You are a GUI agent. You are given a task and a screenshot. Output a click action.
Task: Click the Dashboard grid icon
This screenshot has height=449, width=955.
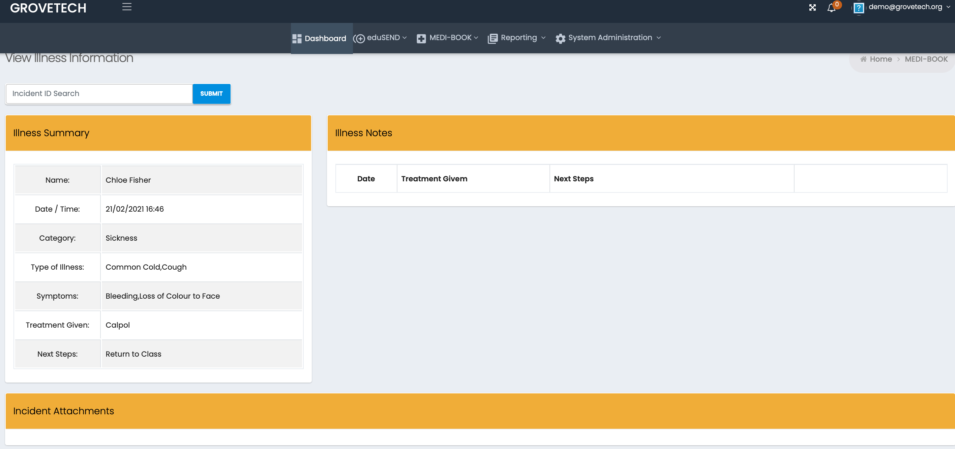(x=297, y=38)
